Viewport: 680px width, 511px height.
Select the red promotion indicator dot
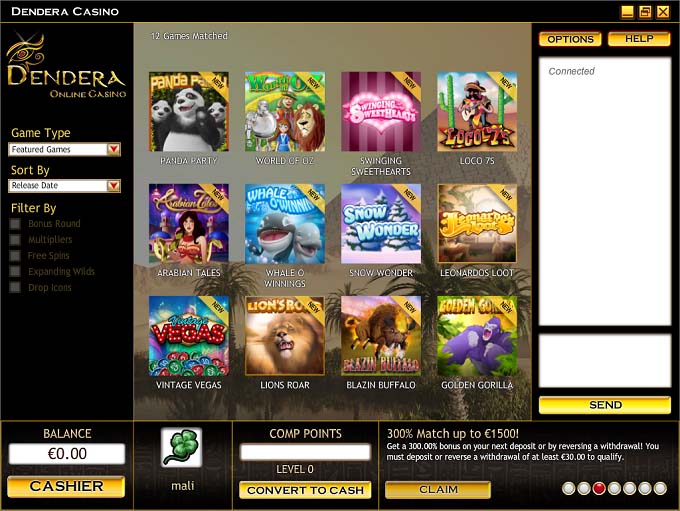pos(599,488)
